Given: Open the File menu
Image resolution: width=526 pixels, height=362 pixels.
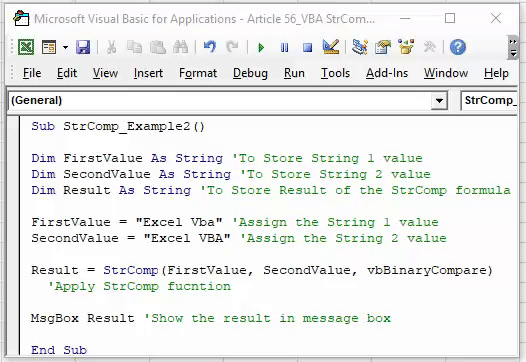Looking at the screenshot, I should (32, 73).
